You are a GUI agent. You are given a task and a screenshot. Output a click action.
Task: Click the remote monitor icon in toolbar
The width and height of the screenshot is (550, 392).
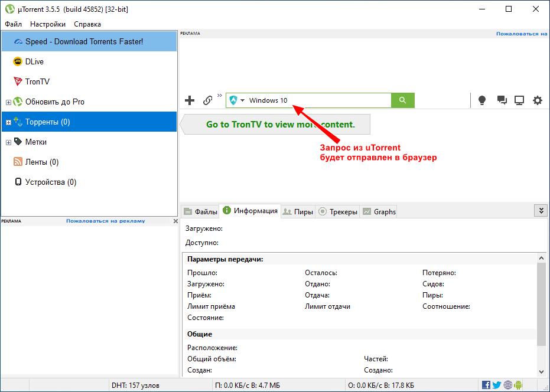(x=519, y=100)
